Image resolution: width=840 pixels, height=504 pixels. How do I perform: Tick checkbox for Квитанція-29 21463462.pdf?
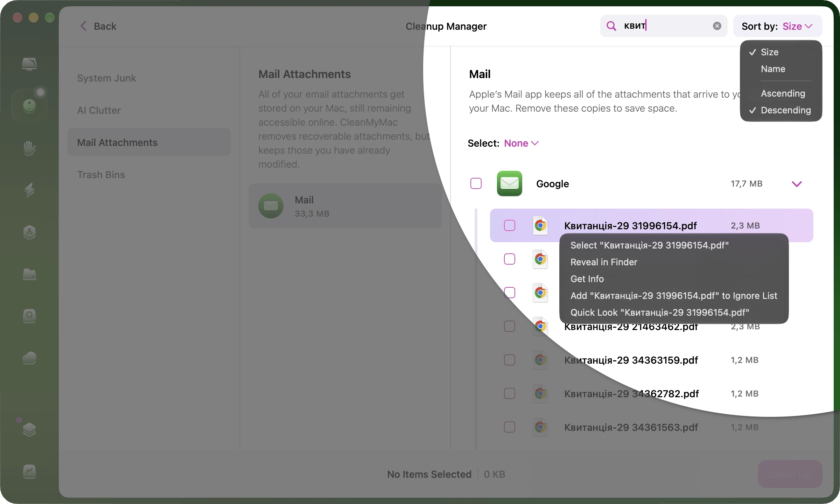[510, 327]
